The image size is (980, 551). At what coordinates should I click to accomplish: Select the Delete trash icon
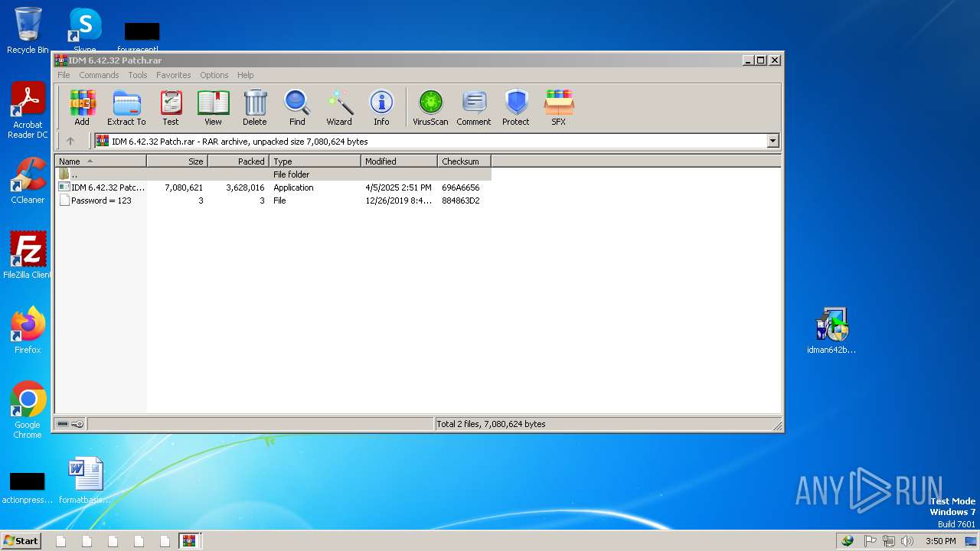point(255,107)
